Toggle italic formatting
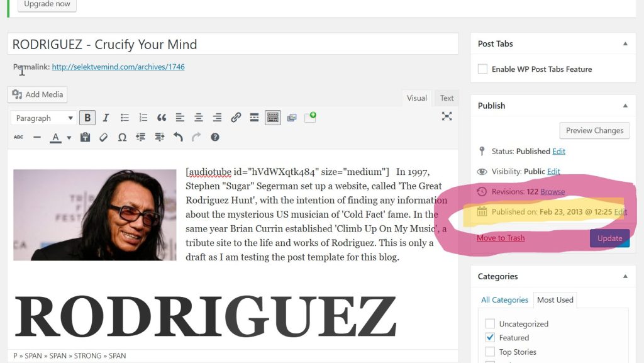 tap(106, 118)
